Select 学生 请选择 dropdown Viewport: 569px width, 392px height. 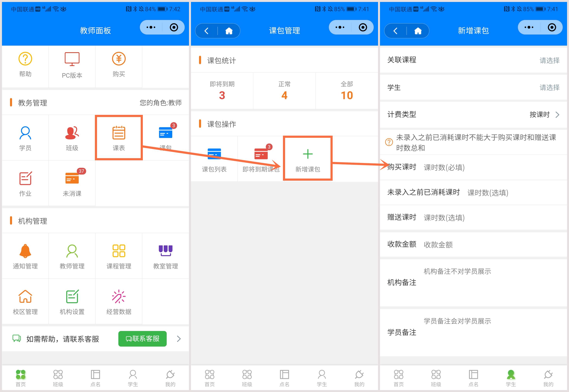(x=550, y=88)
